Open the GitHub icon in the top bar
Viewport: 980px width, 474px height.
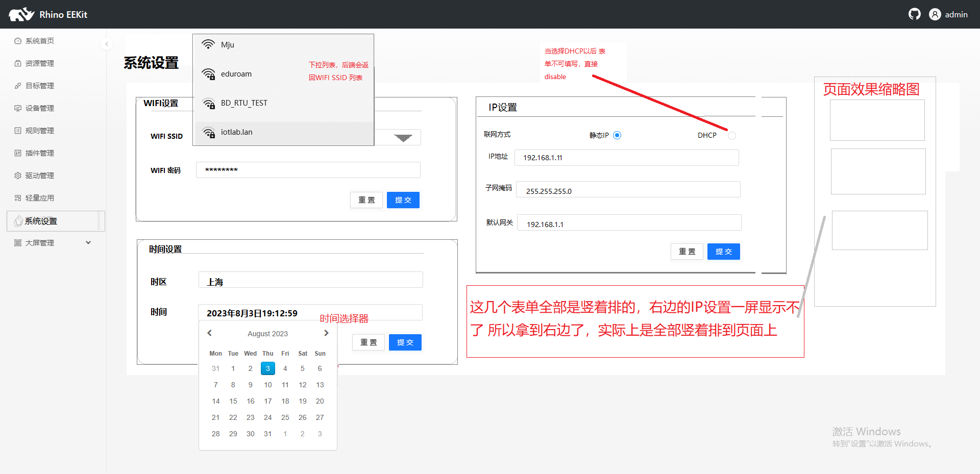(x=914, y=14)
